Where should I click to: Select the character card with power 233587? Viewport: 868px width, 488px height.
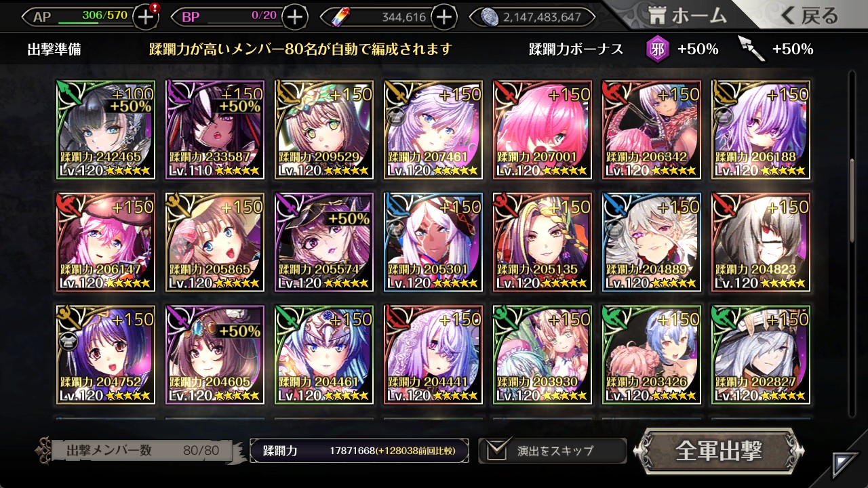tap(214, 129)
